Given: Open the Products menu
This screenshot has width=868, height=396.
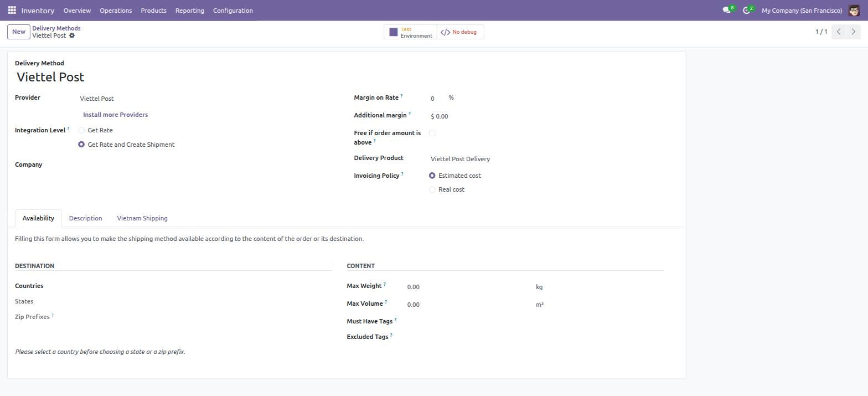Looking at the screenshot, I should click(x=153, y=11).
